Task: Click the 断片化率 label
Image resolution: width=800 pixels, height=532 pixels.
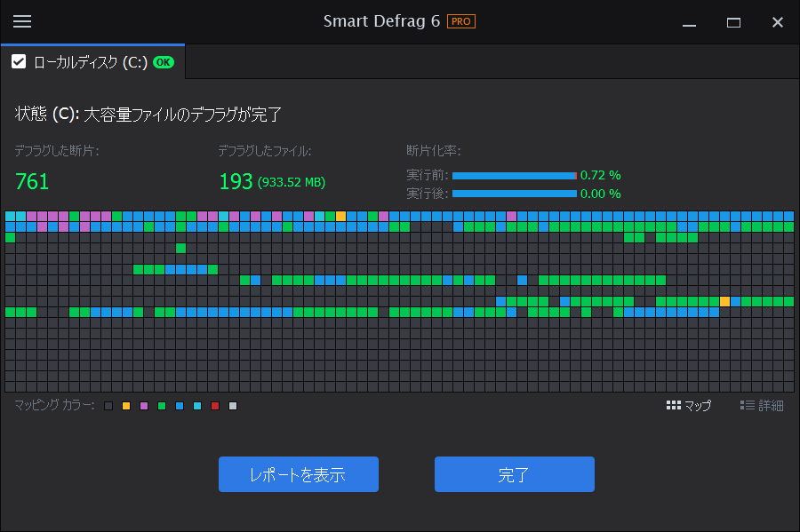Action: pos(434,151)
